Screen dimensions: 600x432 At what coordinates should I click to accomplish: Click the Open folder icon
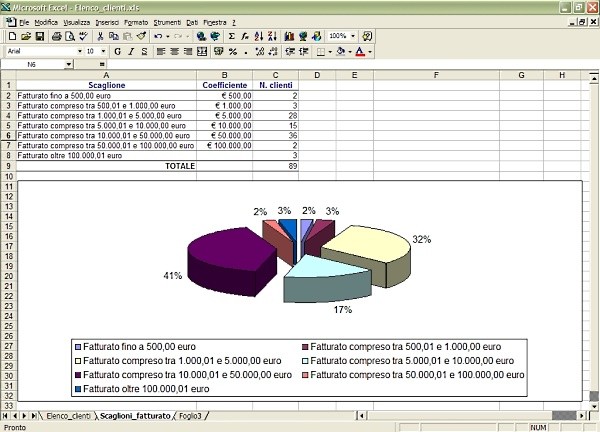click(x=25, y=36)
